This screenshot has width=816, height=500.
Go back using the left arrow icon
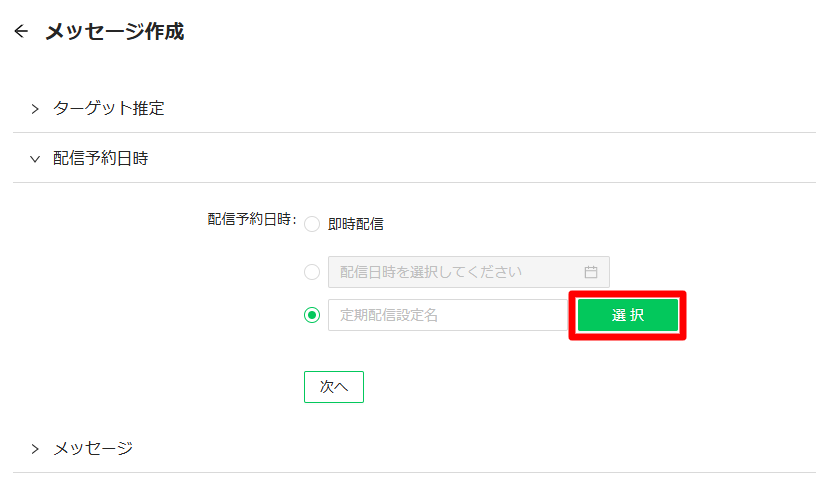coord(21,31)
